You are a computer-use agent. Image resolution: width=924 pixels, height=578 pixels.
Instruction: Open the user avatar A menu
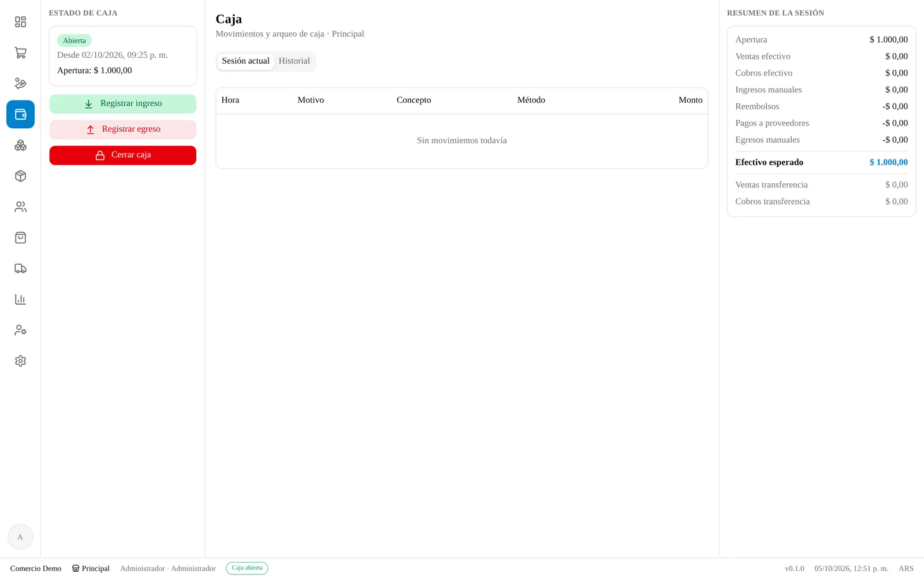(x=20, y=537)
